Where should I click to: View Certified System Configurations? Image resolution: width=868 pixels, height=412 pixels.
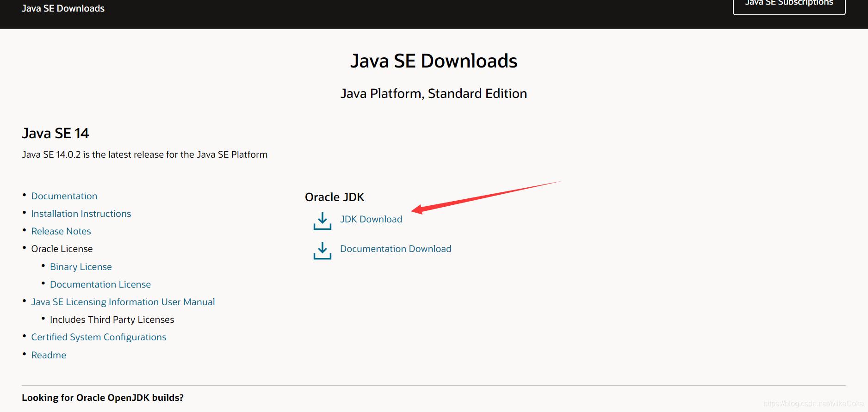99,337
